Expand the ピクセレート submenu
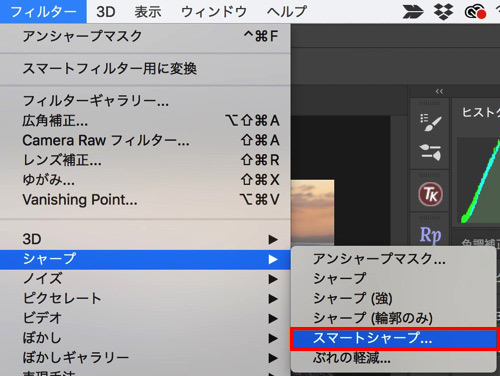 tap(145, 298)
